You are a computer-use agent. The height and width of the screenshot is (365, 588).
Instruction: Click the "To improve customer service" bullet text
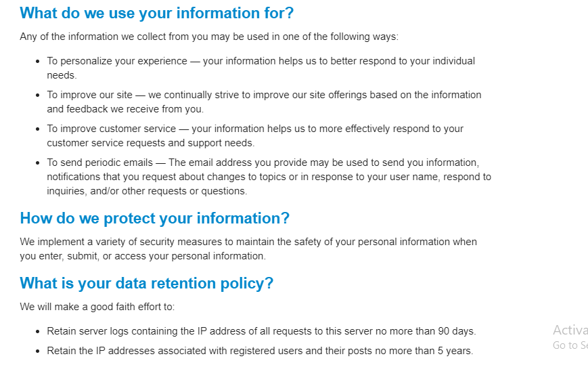point(111,129)
